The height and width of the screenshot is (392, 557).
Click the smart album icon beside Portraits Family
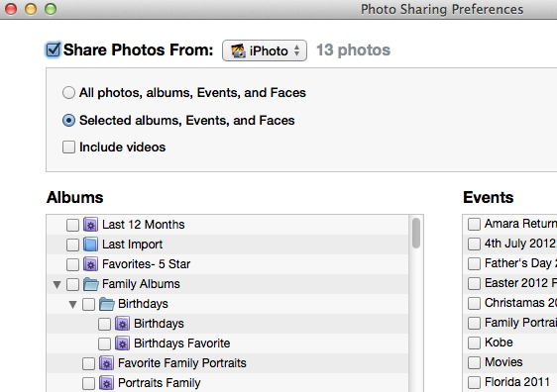pyautogui.click(x=107, y=383)
